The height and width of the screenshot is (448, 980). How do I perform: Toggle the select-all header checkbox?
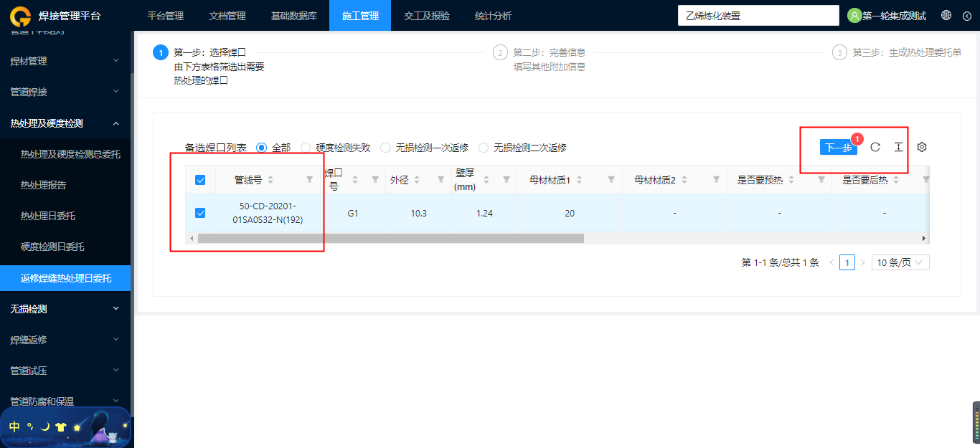coord(200,180)
